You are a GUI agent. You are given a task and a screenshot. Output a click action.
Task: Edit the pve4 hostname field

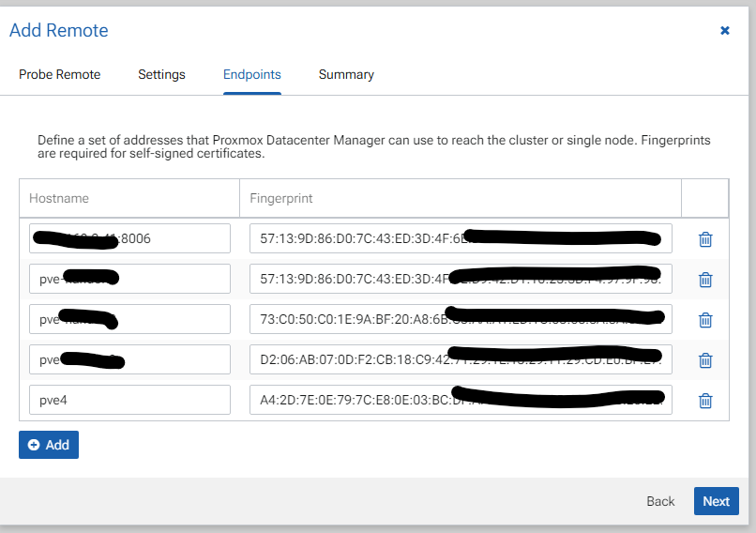129,400
